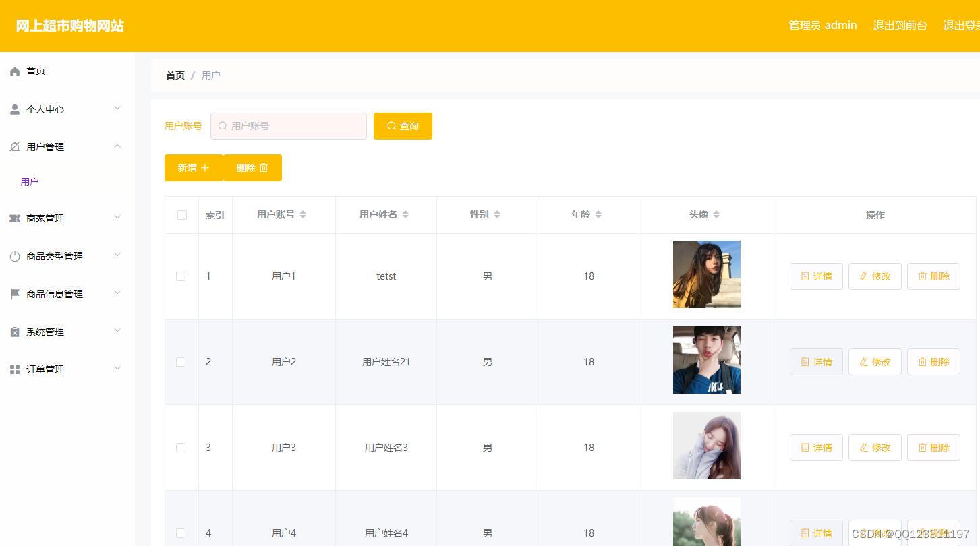
Task: Click the flag icon beside 商品信息管理
Action: click(15, 294)
